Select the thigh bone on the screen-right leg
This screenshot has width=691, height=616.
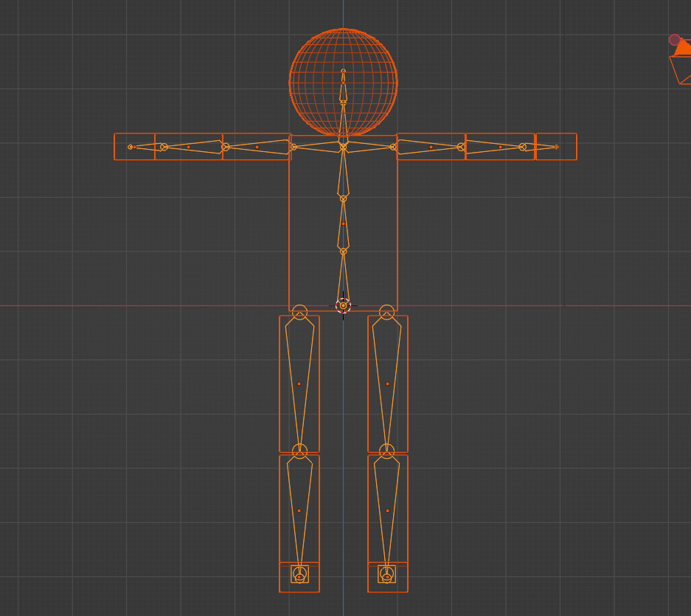(387, 369)
